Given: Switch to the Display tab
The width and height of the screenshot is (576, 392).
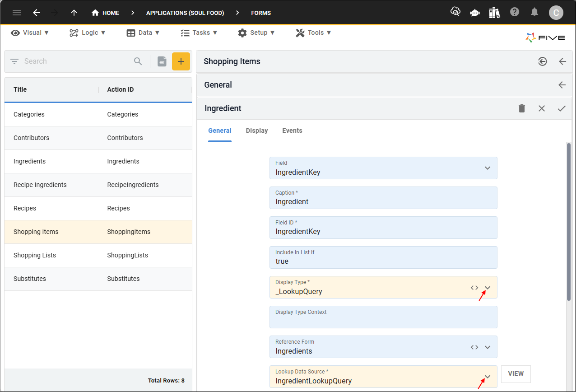Looking at the screenshot, I should pos(257,131).
